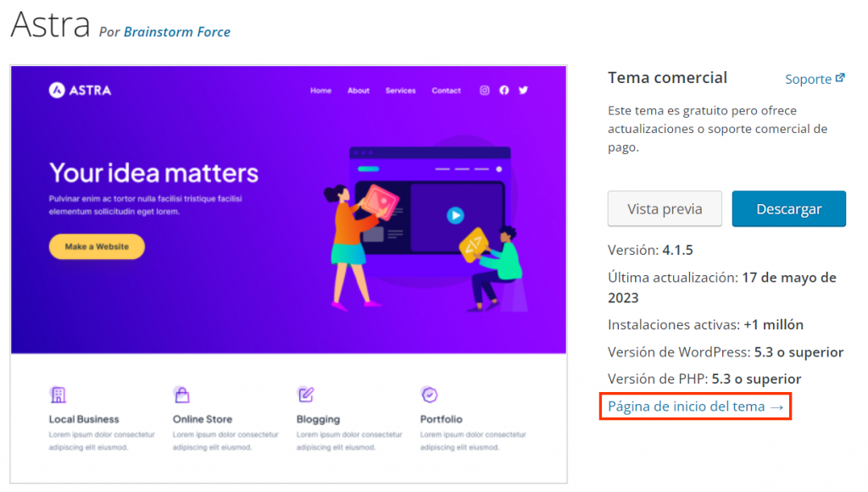Select the About menu item

coord(359,91)
